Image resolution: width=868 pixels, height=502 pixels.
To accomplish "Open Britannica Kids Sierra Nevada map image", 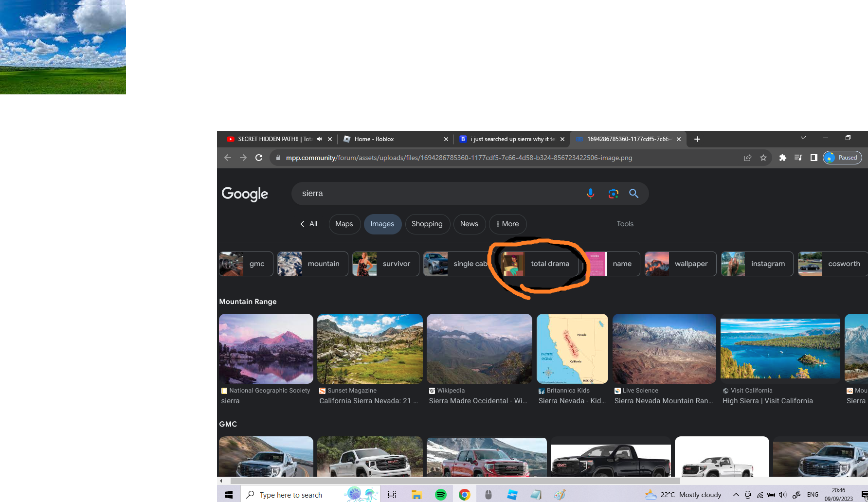I will tap(572, 349).
